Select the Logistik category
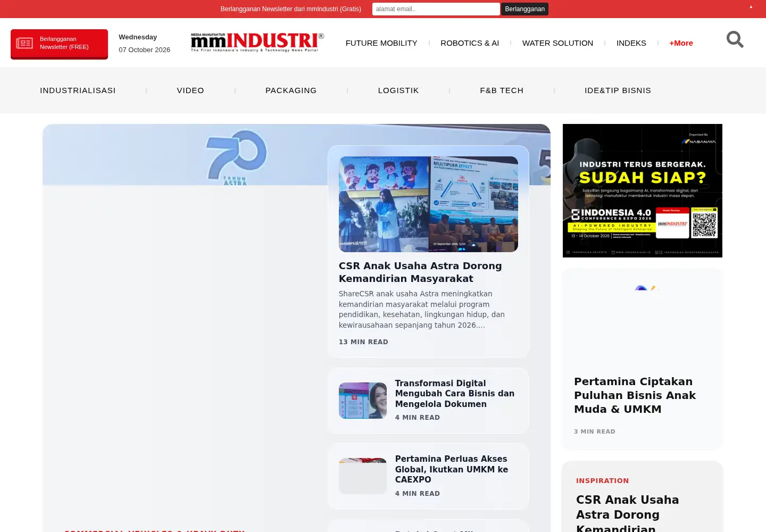This screenshot has width=766, height=532. tap(398, 90)
